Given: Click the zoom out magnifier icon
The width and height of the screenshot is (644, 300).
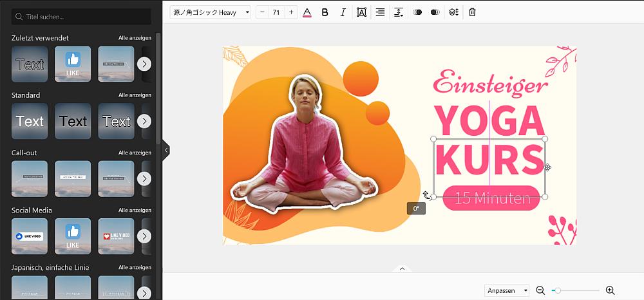Looking at the screenshot, I should tap(540, 290).
